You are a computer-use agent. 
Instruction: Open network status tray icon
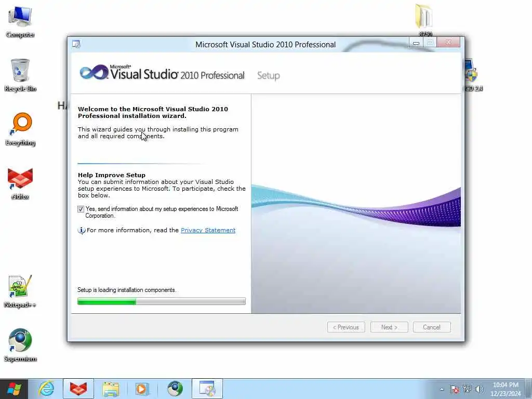click(x=467, y=389)
